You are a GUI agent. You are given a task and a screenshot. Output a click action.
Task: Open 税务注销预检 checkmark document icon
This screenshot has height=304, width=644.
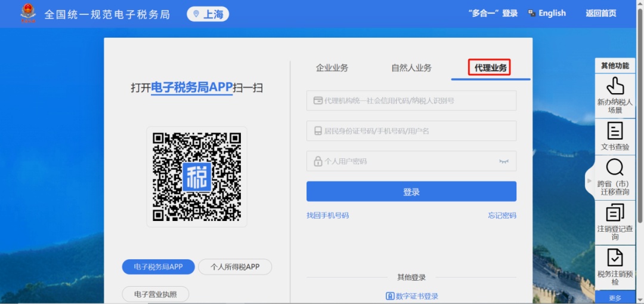click(x=615, y=258)
